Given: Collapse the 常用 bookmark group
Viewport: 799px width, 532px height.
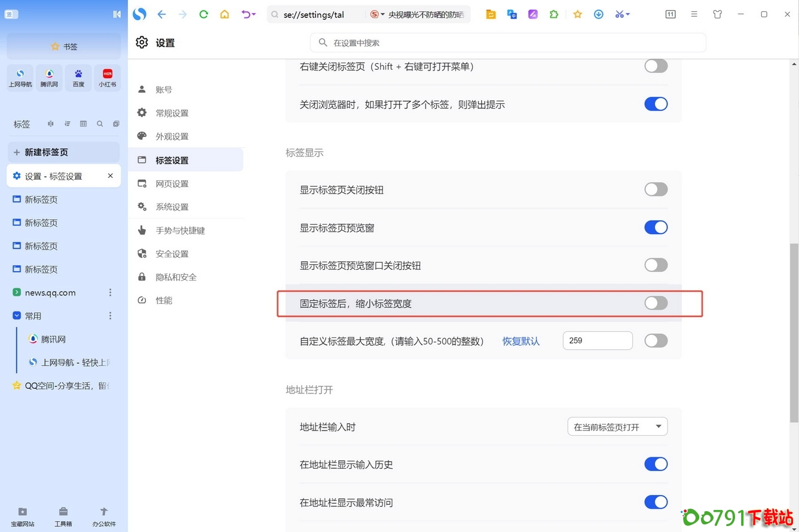Looking at the screenshot, I should [16, 316].
